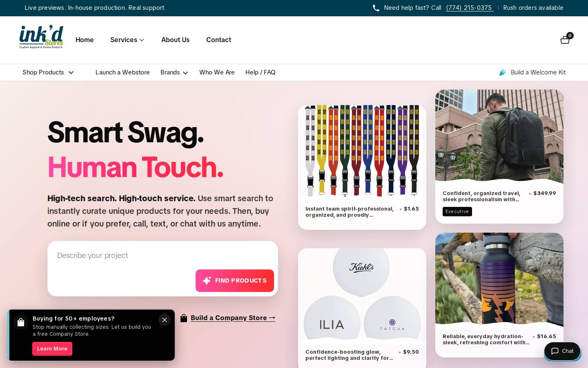The image size is (588, 368).
Task: Click the $349.99 price
Action: (x=545, y=193)
